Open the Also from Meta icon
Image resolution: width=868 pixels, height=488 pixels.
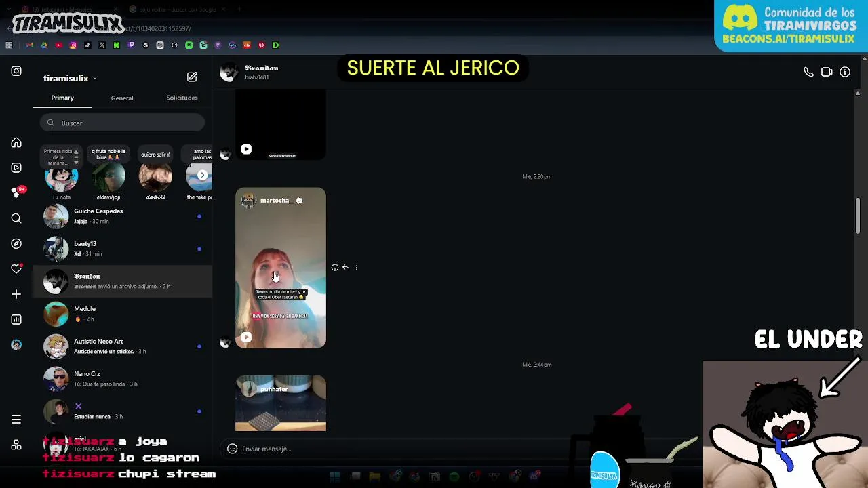tap(16, 445)
